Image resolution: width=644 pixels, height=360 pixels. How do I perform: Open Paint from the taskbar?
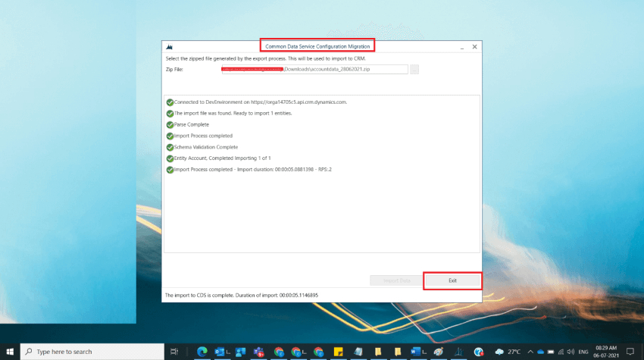439,352
